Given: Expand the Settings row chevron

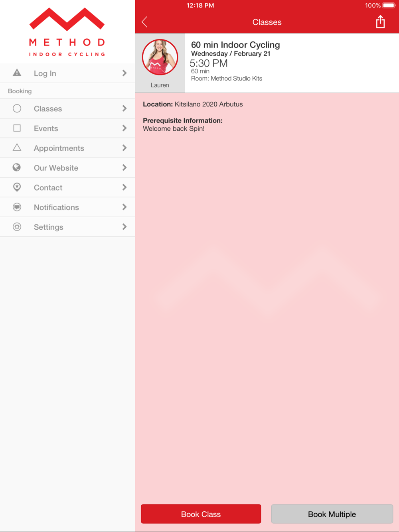Looking at the screenshot, I should coord(124,227).
